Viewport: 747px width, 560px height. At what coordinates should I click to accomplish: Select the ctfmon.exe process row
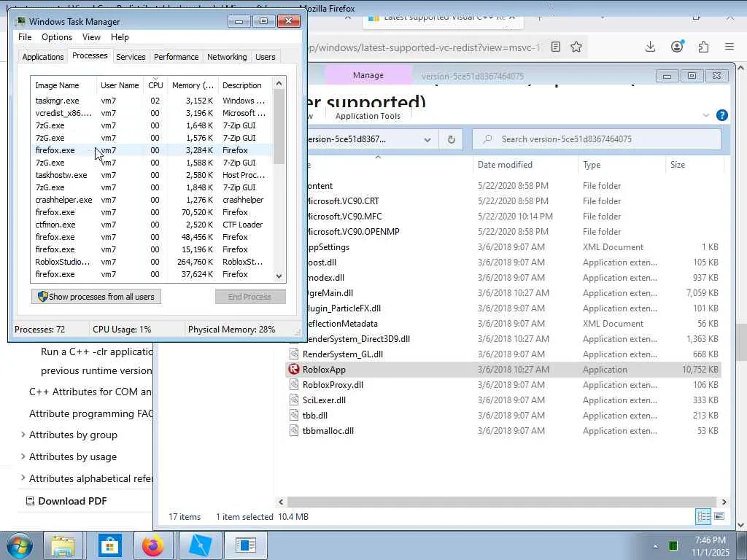[x=152, y=225]
